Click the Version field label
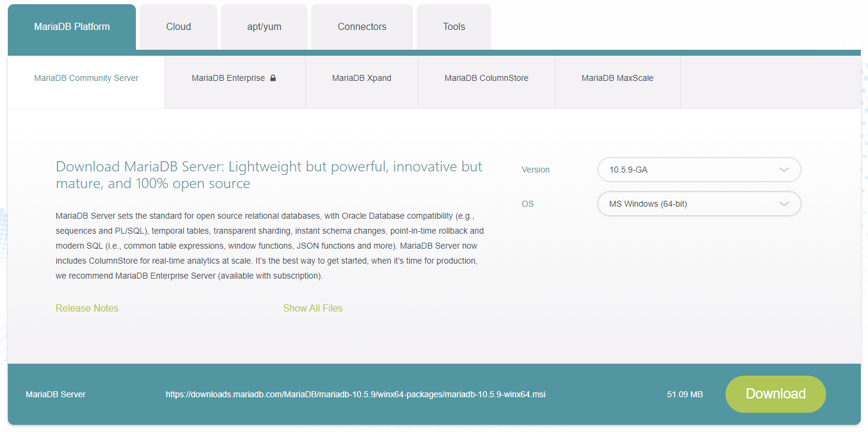 pos(536,170)
